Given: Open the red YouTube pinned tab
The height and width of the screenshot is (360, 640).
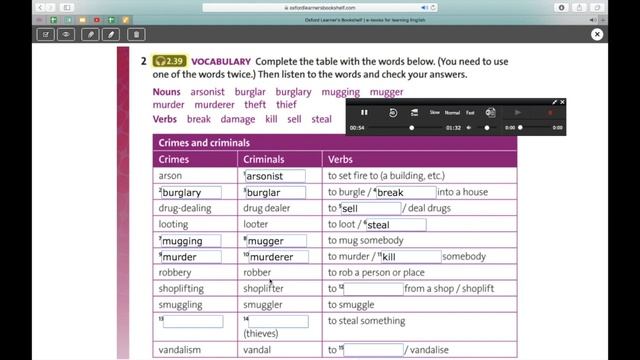Looking at the screenshot, I should 97,20.
